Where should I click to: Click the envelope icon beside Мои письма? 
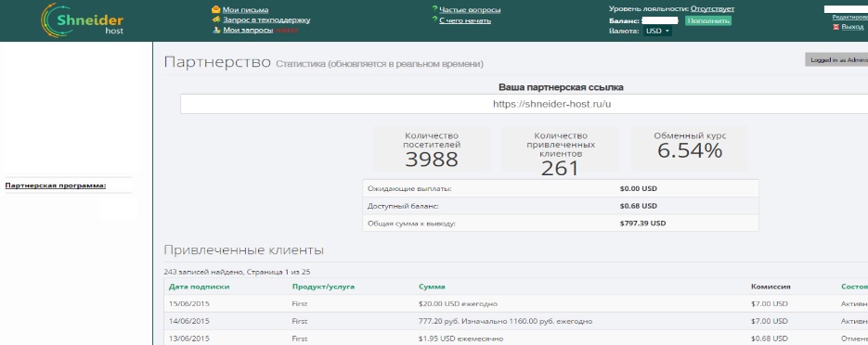[x=216, y=9]
